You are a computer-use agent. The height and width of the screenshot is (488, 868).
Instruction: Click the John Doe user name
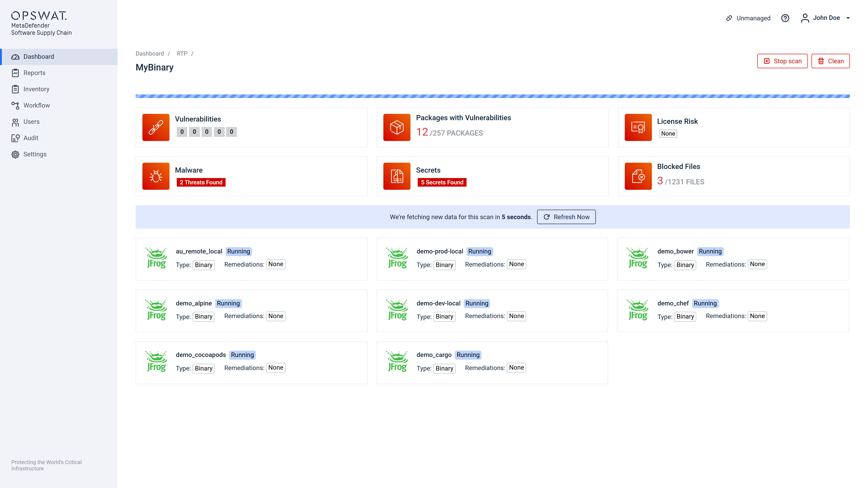click(826, 18)
